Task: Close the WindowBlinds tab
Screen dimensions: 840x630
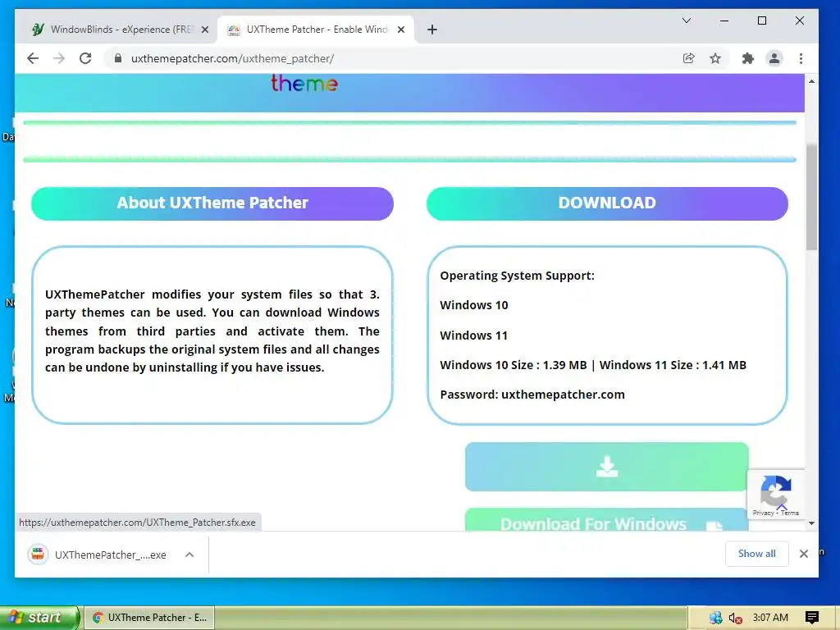Action: point(204,30)
